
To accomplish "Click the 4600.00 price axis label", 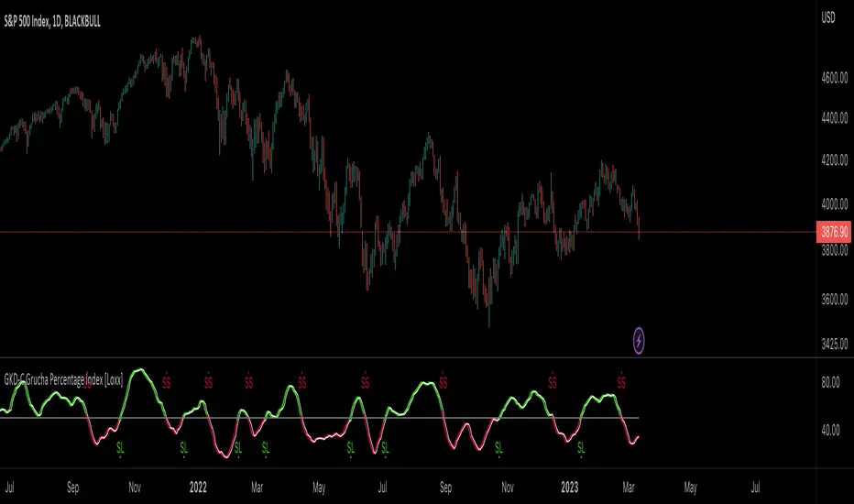I will [835, 78].
